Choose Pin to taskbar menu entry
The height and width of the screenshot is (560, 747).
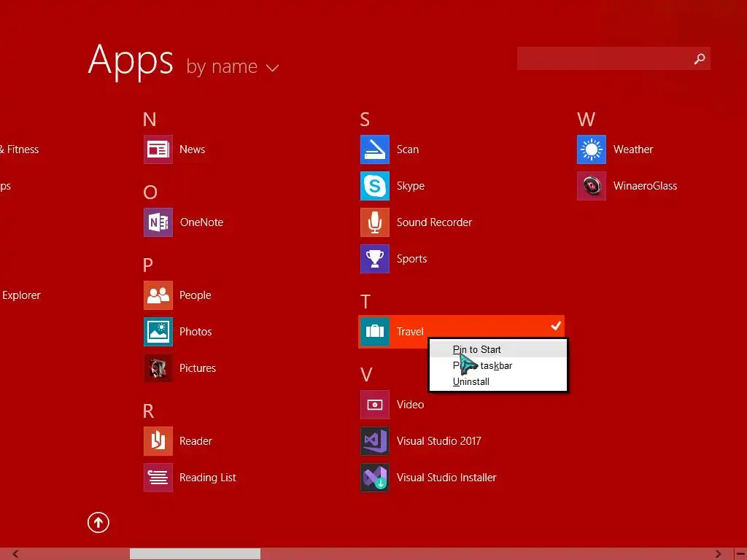click(498, 366)
